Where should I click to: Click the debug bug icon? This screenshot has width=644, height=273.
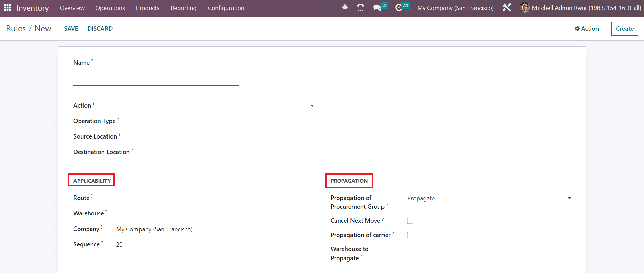(345, 7)
